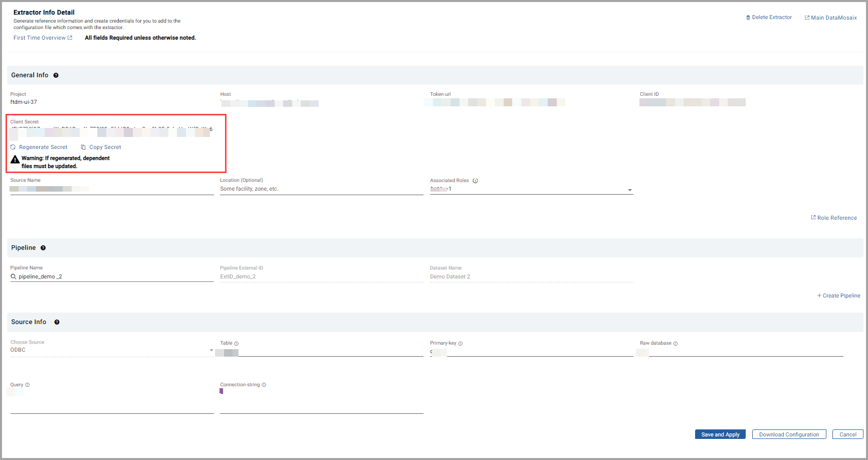Expand the Choose Source ODBC dropdown
The height and width of the screenshot is (460, 868).
[x=211, y=350]
